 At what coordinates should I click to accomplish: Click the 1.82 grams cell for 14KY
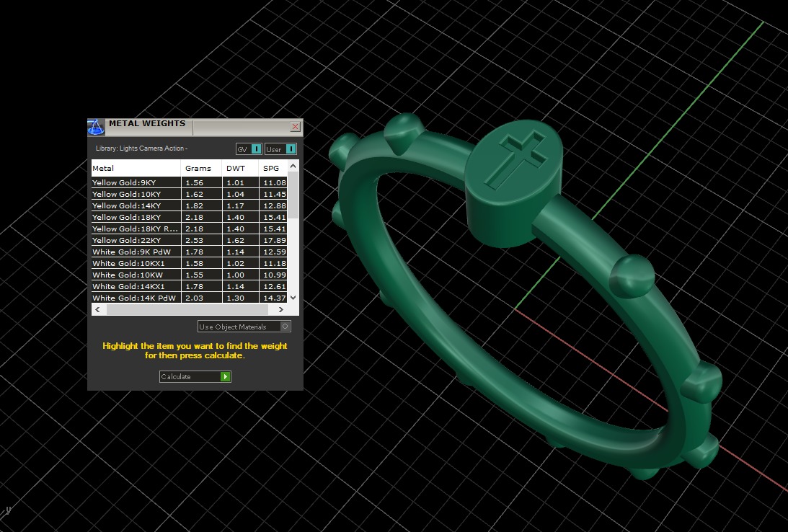point(202,205)
